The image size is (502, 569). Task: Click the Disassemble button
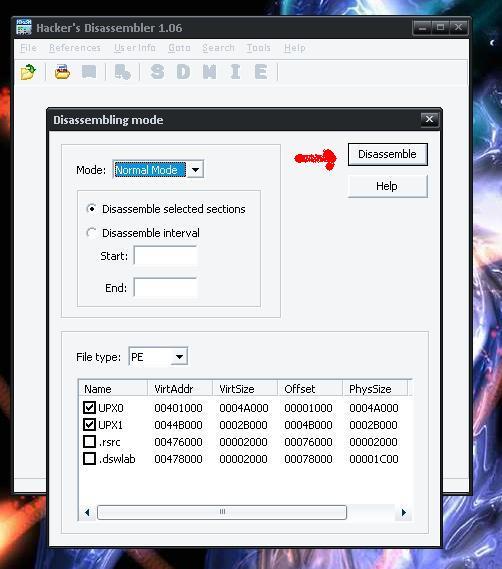388,154
